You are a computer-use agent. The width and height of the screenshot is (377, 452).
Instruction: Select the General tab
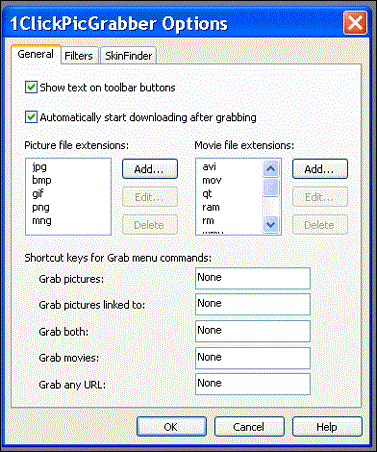36,54
